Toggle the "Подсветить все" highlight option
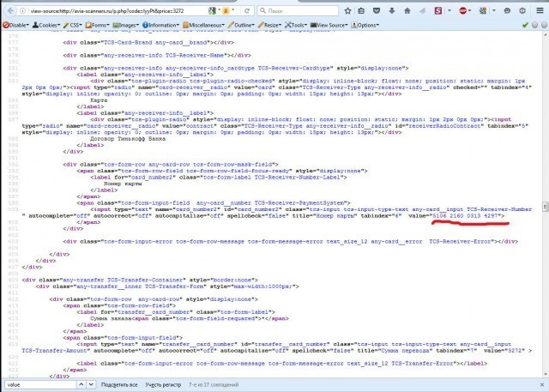Image resolution: width=549 pixels, height=392 pixels. (x=121, y=385)
